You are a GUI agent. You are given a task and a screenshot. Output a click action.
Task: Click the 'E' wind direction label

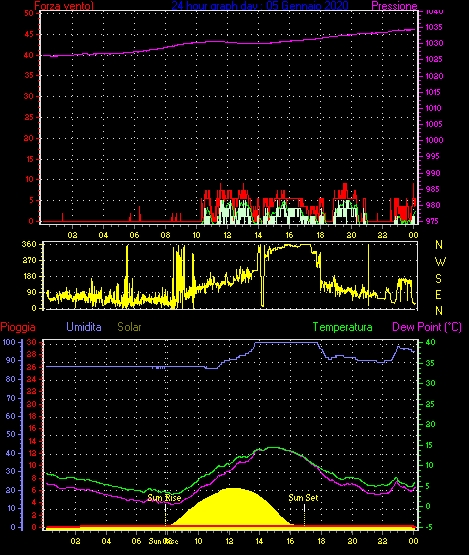tap(439, 295)
